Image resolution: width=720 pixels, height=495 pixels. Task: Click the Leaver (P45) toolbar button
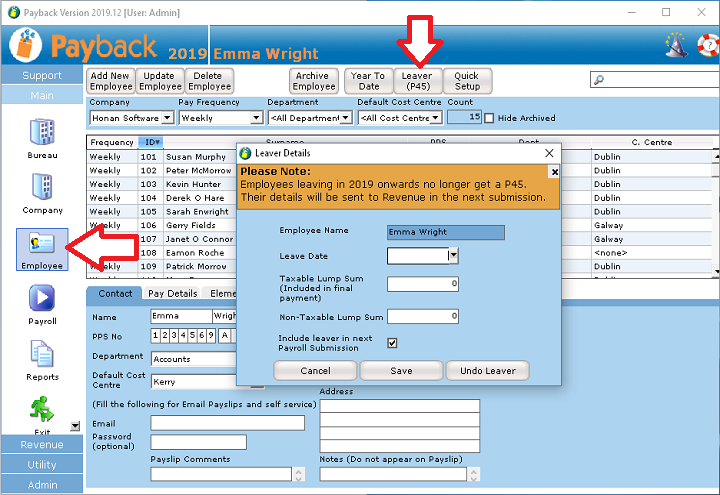coord(417,81)
